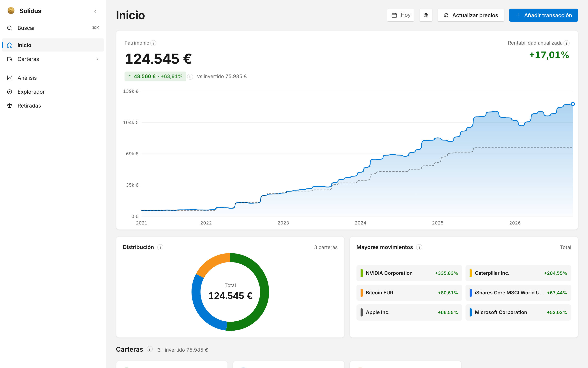Open the Microsoft Corporation mover card
This screenshot has width=588, height=368.
[x=518, y=312]
